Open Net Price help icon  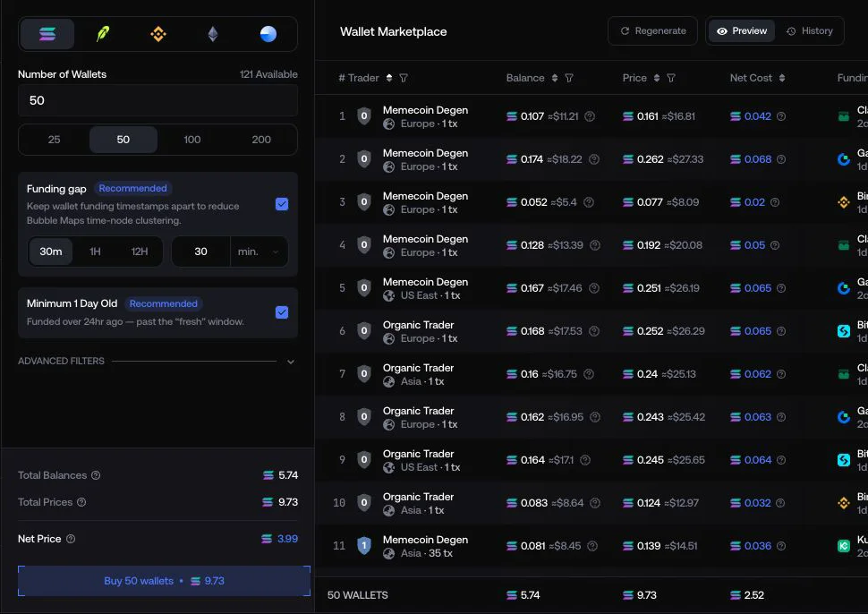point(71,539)
